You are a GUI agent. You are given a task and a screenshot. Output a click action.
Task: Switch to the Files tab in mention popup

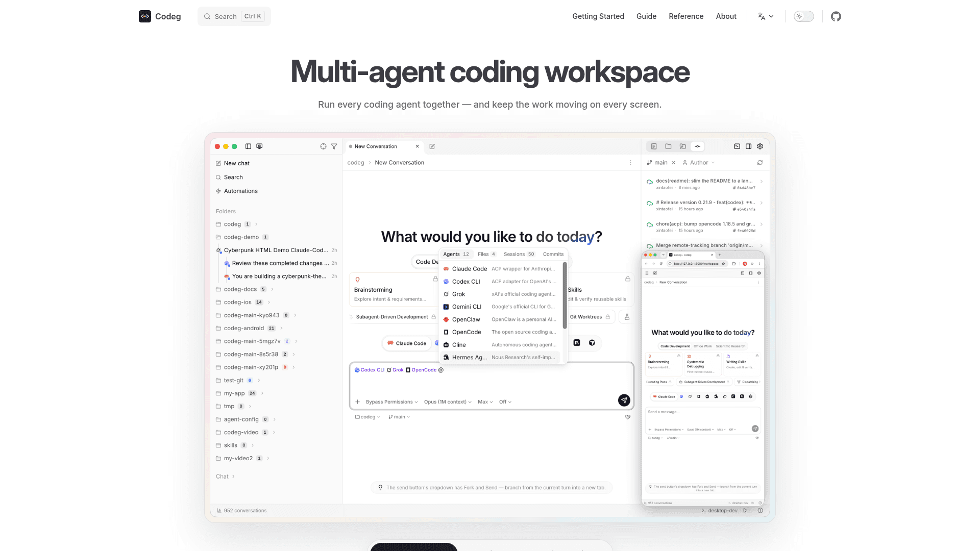pyautogui.click(x=486, y=254)
